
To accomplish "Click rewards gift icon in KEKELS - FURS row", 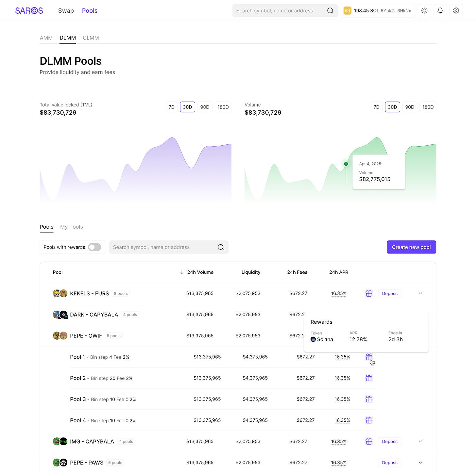I will (x=369, y=293).
